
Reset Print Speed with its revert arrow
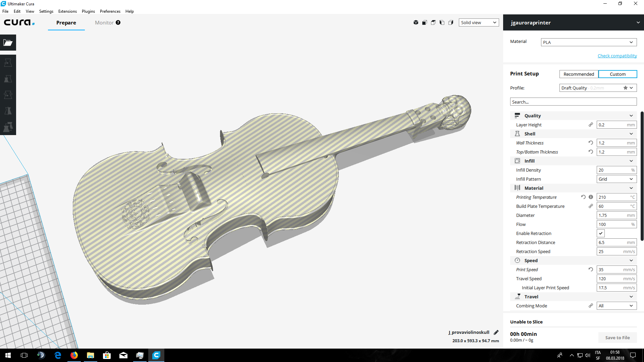[x=591, y=269]
